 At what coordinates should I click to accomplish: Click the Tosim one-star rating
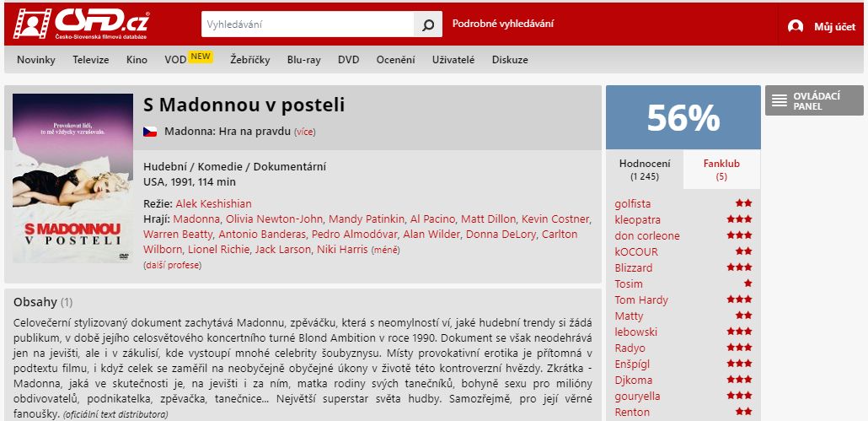tap(747, 283)
